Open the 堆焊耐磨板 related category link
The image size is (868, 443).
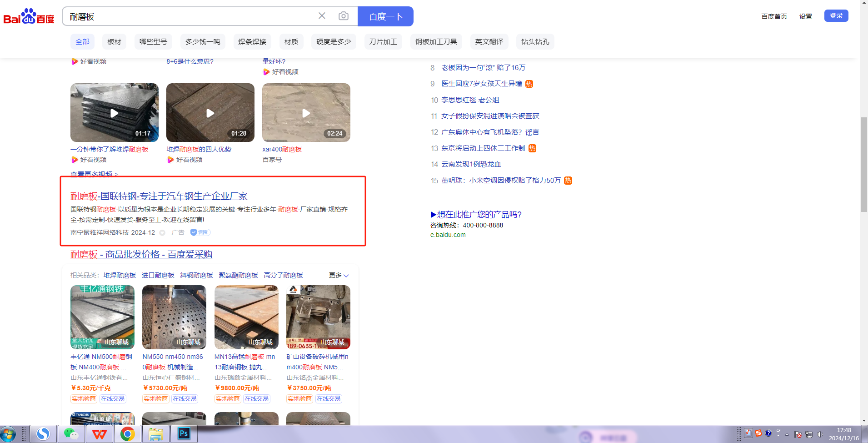click(120, 275)
